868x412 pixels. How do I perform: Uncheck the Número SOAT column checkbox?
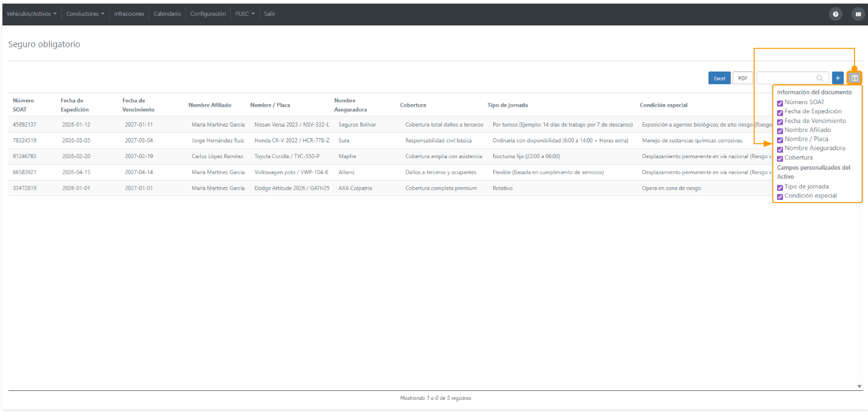tap(780, 103)
